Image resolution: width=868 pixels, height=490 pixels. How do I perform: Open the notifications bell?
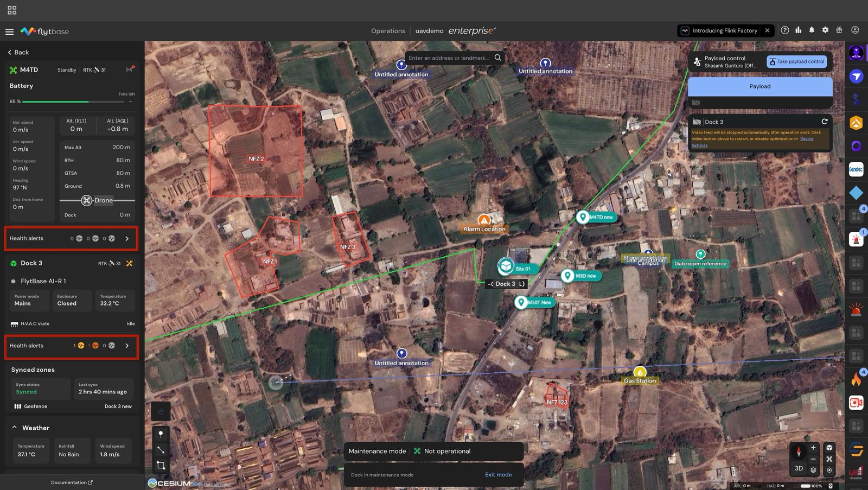(812, 30)
